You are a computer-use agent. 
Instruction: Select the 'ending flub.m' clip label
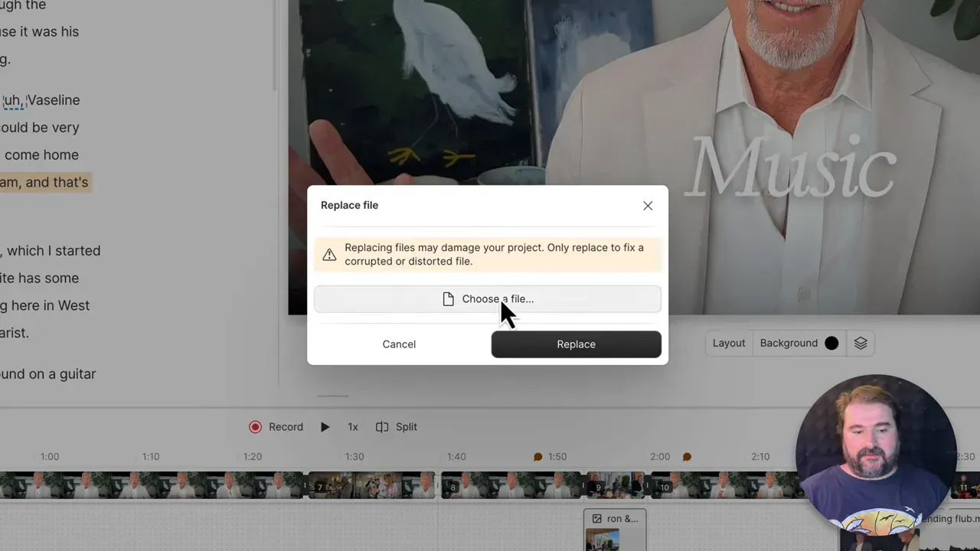click(x=949, y=519)
